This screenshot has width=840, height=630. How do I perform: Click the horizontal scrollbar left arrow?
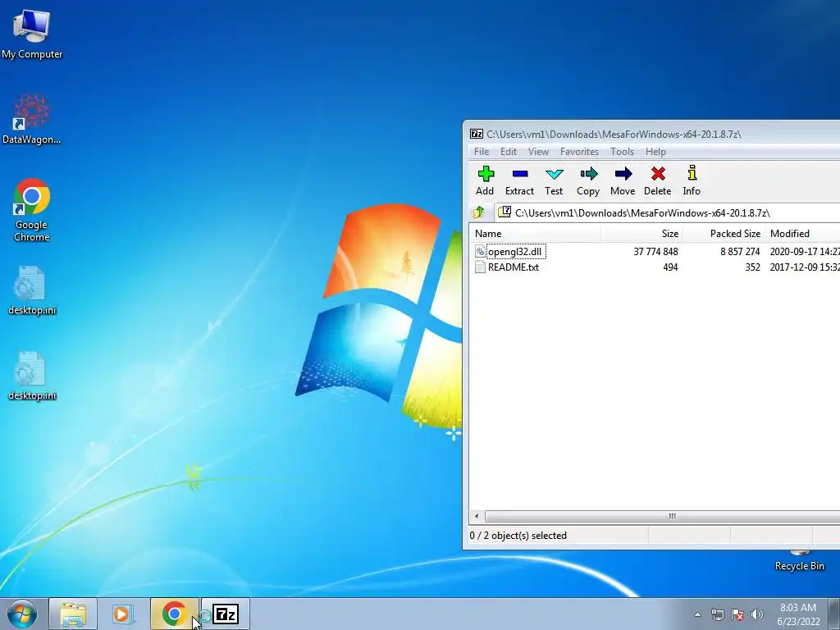pos(477,517)
